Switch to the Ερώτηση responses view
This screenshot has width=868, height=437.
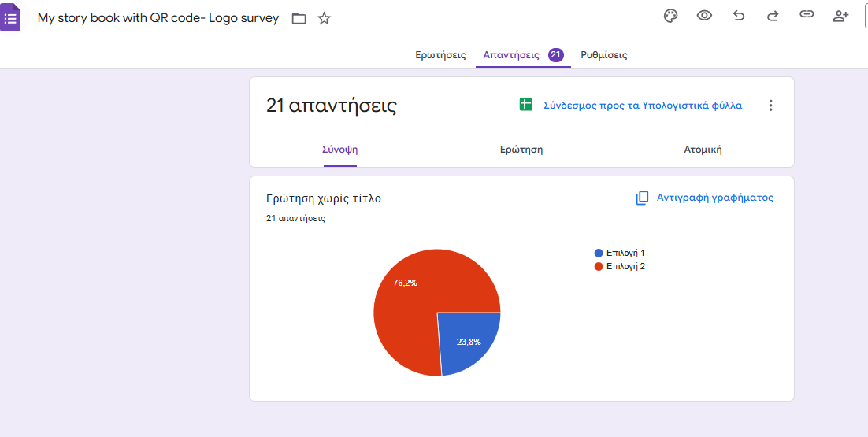(x=521, y=150)
